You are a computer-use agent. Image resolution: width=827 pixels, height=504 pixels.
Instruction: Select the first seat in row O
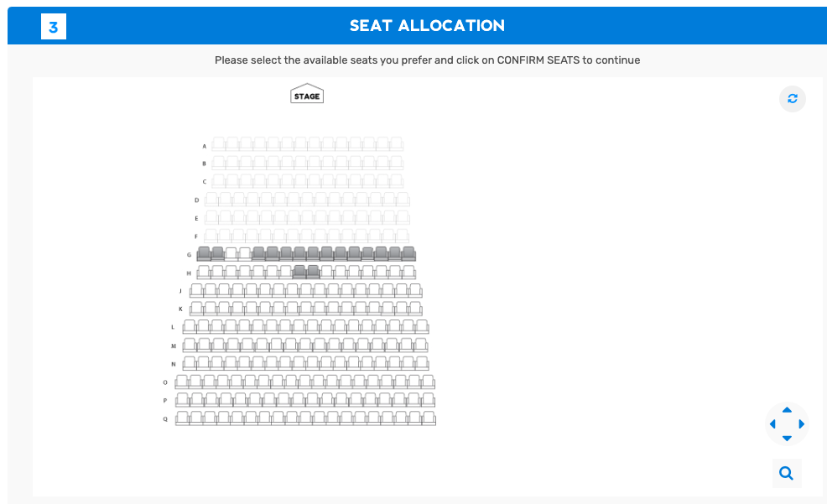coord(182,382)
